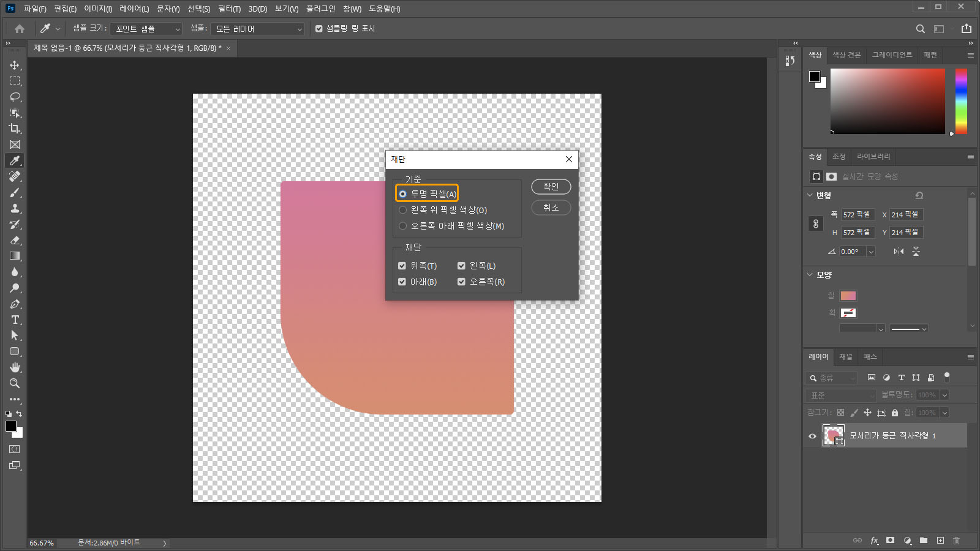Uncheck the 오른쪽(R) trim checkbox

pos(461,282)
